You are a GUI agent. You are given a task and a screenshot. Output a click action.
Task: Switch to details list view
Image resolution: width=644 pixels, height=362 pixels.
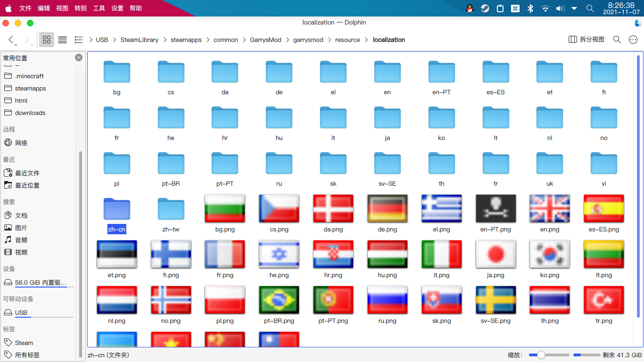79,40
